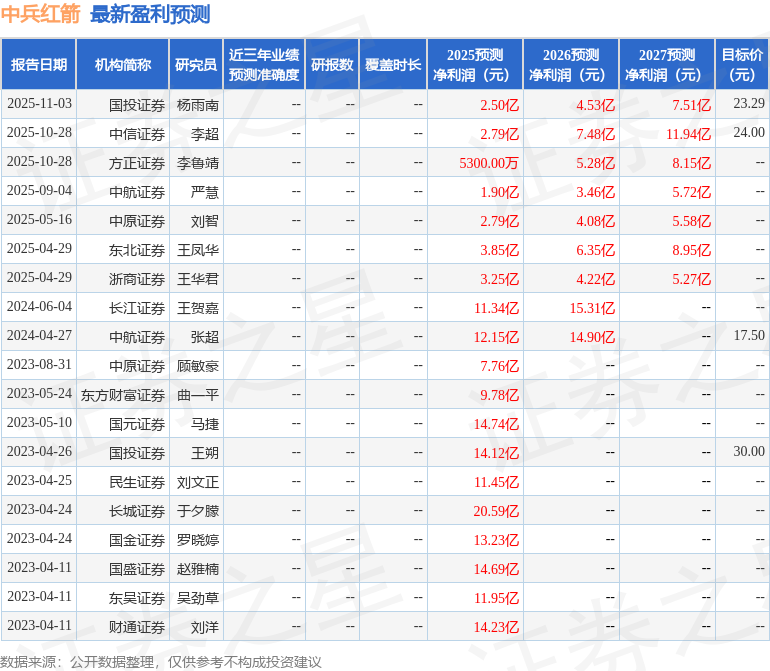Click analyst 曲一平
Screen dimensions: 770x671
click(197, 395)
